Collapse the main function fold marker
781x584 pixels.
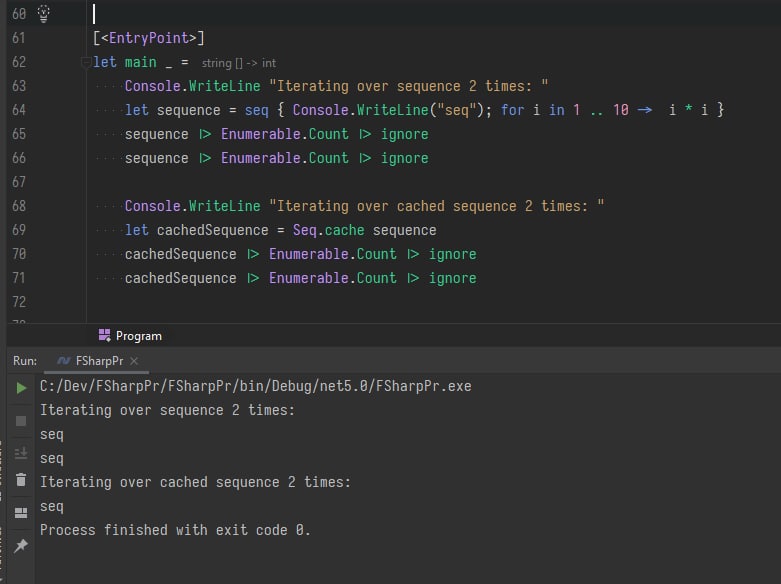pyautogui.click(x=85, y=62)
